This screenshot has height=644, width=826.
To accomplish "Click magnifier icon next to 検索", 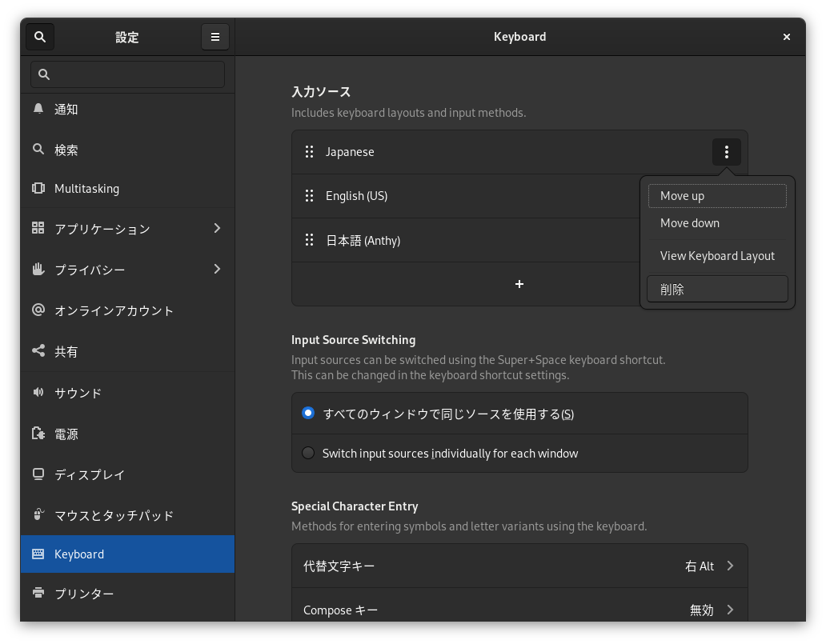I will tap(38, 149).
